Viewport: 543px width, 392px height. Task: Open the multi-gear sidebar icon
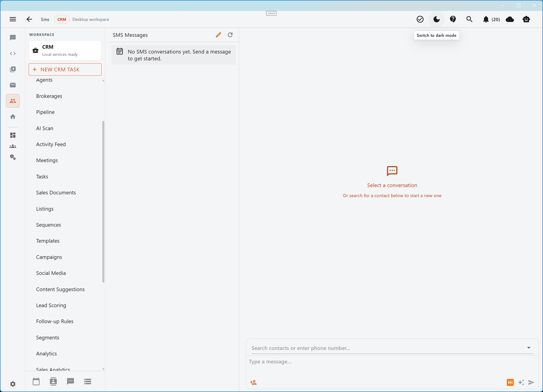(13, 157)
